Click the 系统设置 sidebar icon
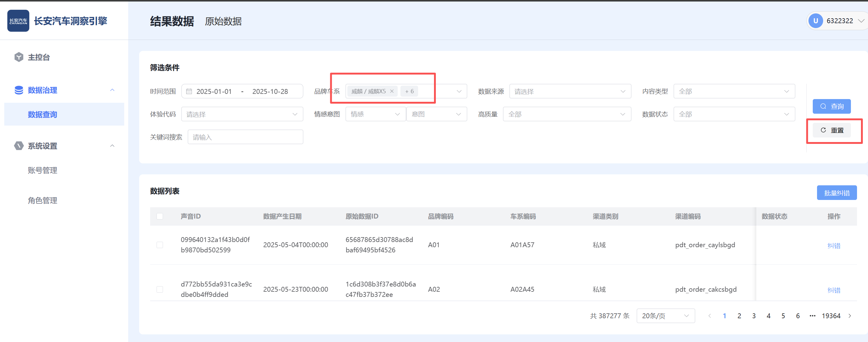 pos(19,146)
